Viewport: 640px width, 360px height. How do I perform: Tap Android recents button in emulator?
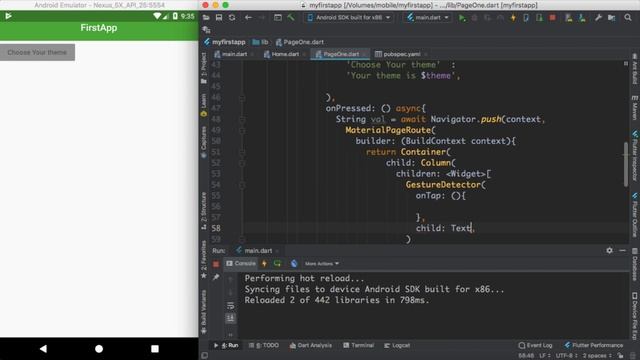click(x=155, y=349)
